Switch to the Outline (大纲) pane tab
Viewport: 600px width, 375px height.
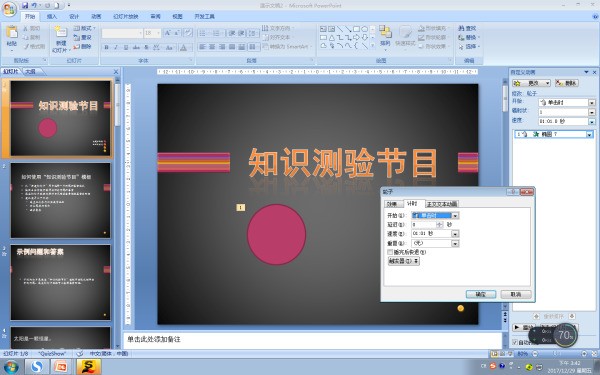(x=31, y=72)
